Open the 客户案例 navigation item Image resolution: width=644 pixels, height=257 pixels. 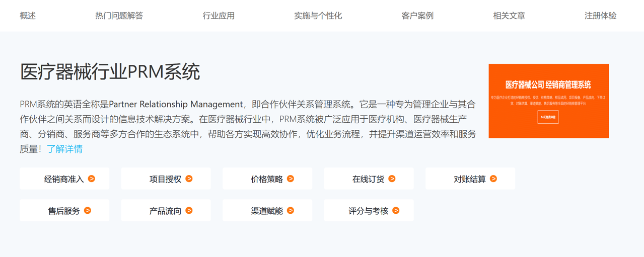click(417, 16)
